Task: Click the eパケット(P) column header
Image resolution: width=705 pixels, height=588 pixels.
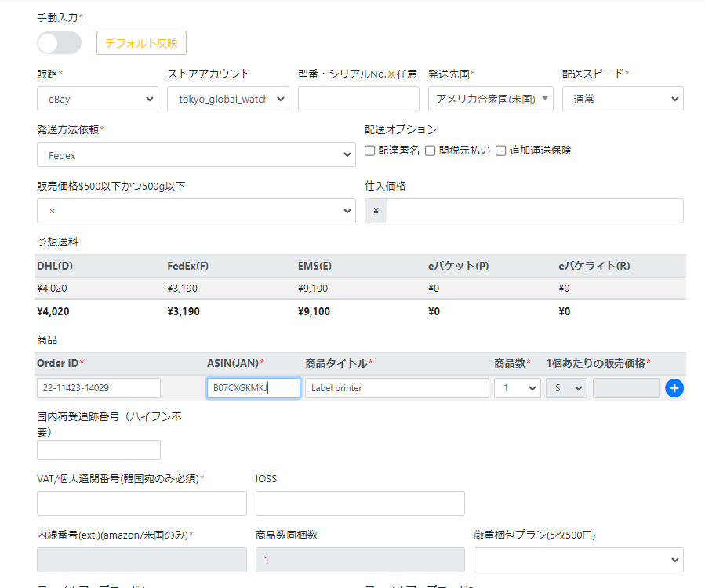Action: 458,266
